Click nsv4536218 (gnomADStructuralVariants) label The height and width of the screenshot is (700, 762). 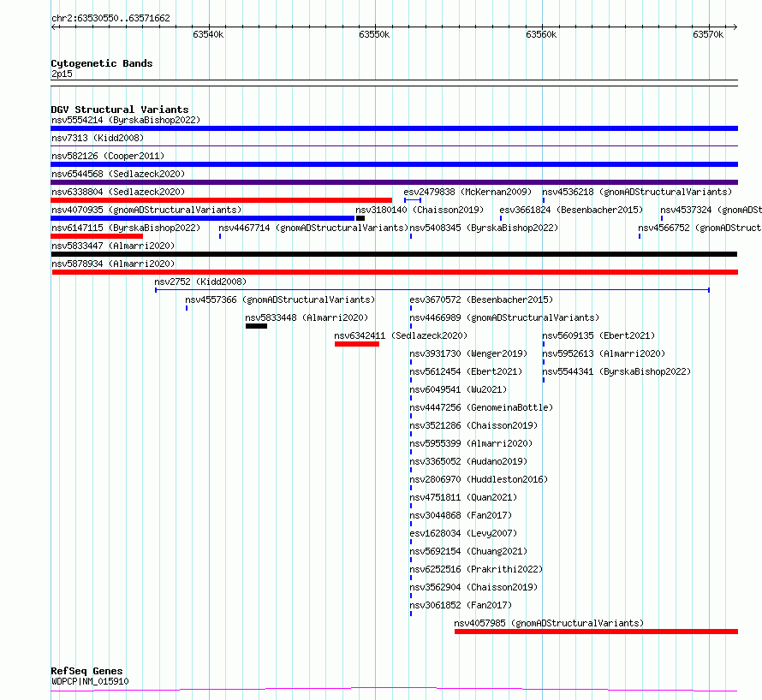pyautogui.click(x=637, y=192)
